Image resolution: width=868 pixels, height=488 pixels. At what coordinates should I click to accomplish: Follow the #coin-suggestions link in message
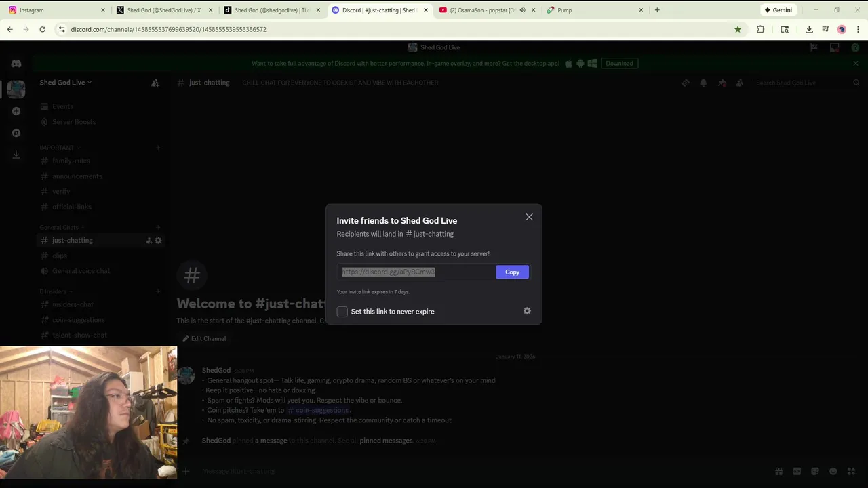point(318,410)
